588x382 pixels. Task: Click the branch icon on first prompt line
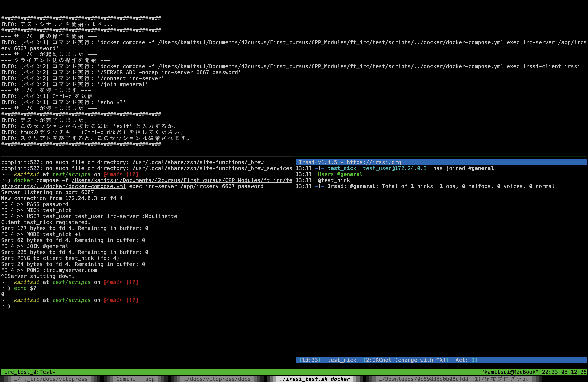coord(106,174)
